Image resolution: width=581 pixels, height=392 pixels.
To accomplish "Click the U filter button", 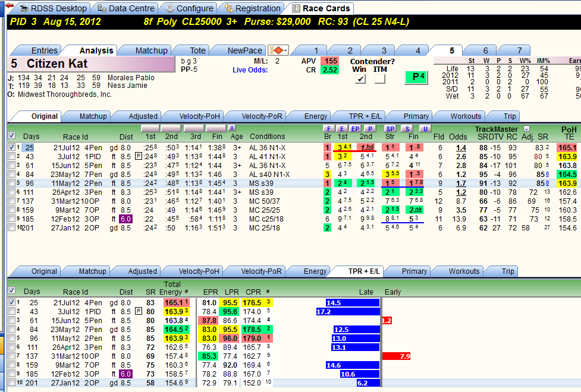I will (425, 128).
